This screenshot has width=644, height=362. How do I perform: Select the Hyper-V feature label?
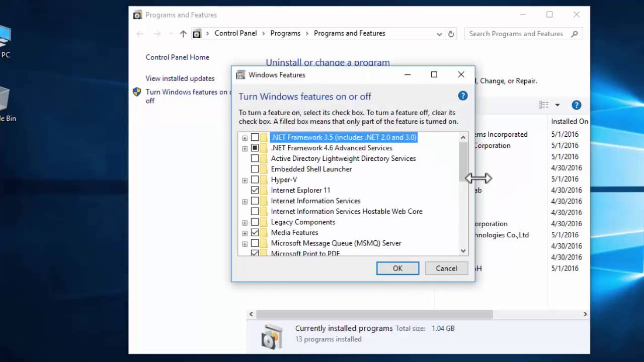coord(284,179)
